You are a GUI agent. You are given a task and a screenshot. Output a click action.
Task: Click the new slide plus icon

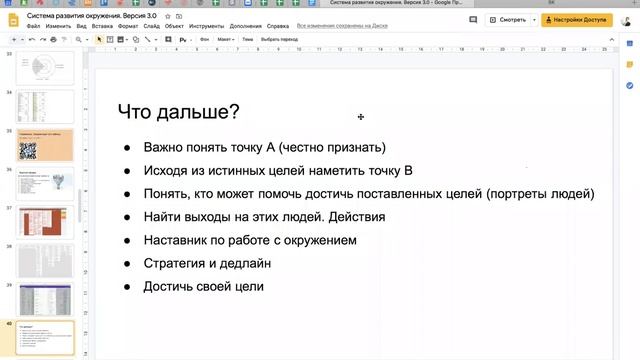pyautogui.click(x=14, y=40)
